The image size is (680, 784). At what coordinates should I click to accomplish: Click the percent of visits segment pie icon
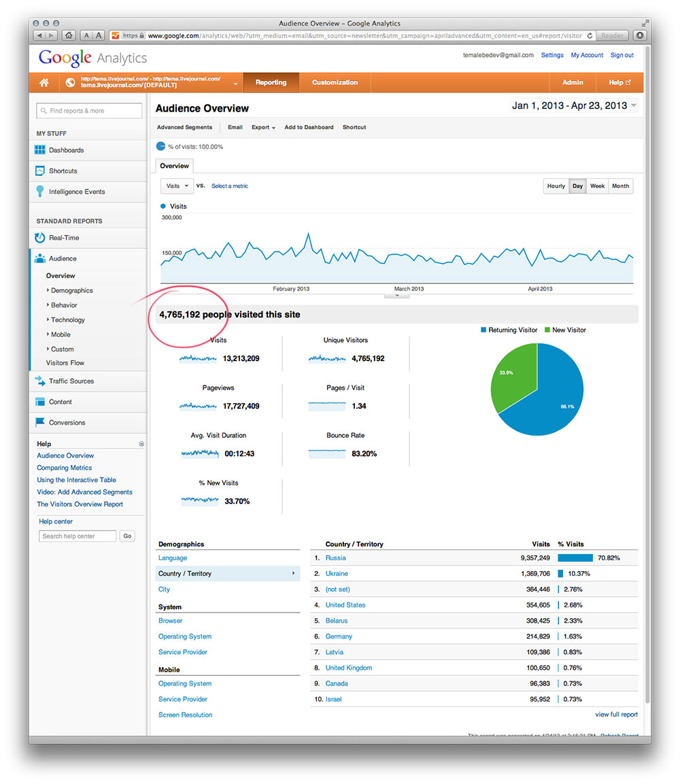(x=161, y=146)
